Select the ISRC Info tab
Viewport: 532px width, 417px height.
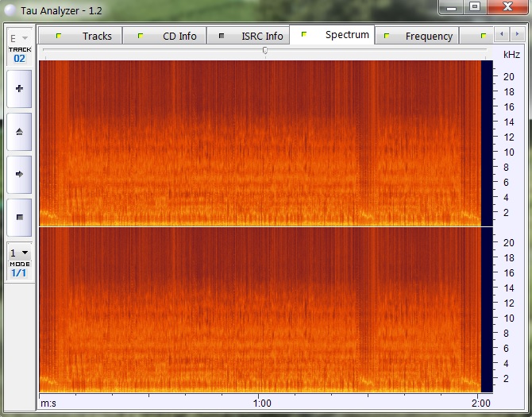252,36
